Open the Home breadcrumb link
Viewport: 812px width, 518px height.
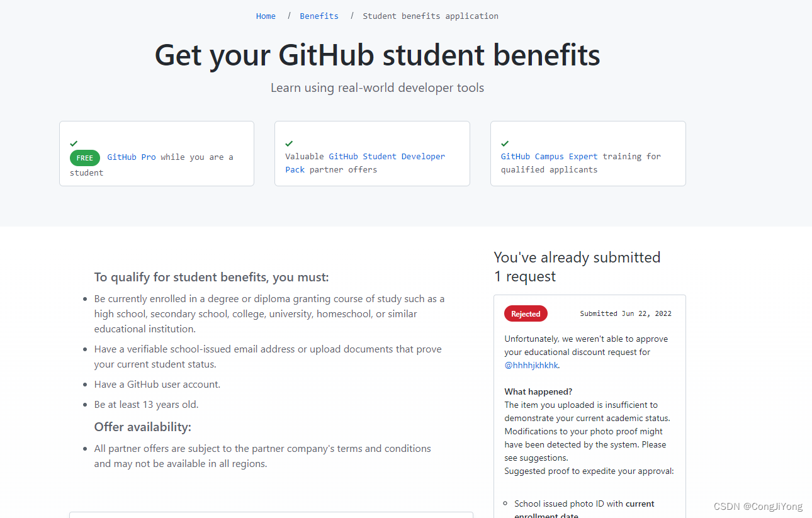(265, 15)
